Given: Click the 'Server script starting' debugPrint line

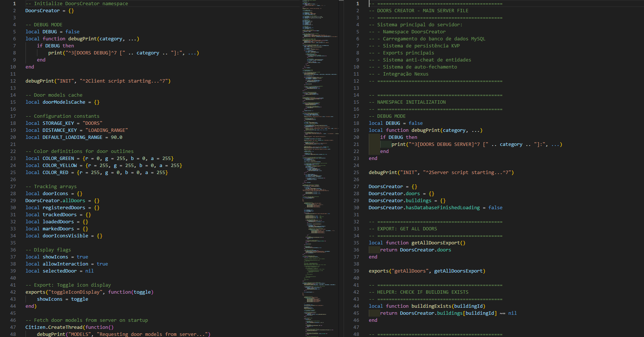Looking at the screenshot, I should pos(441,172).
